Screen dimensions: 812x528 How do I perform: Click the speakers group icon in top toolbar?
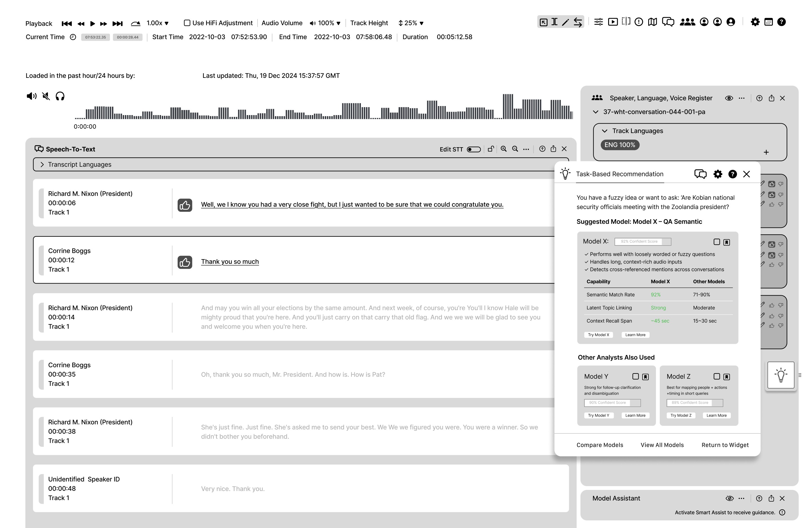pos(687,22)
